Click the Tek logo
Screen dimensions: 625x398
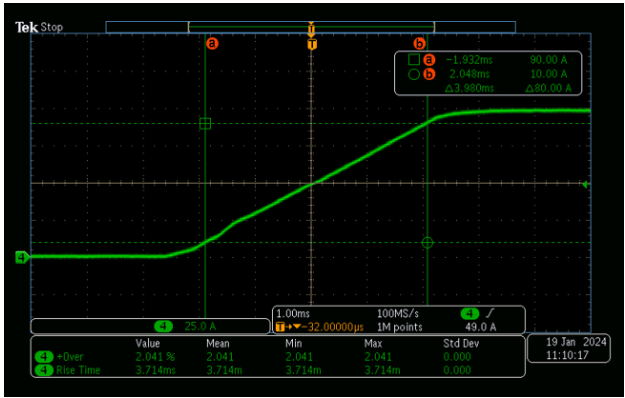click(x=27, y=27)
